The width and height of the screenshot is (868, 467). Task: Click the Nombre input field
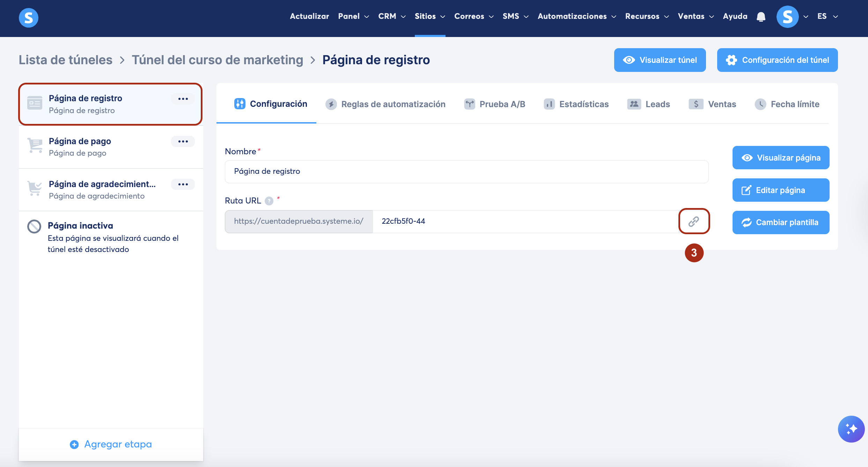466,171
